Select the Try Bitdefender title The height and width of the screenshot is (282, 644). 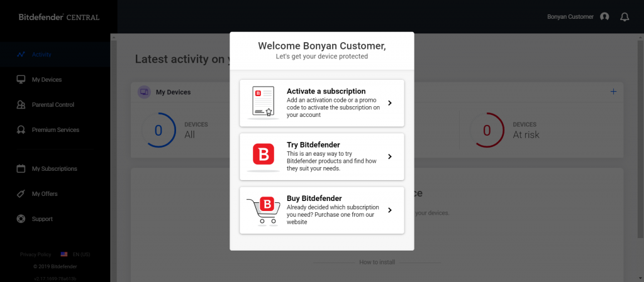(x=313, y=144)
